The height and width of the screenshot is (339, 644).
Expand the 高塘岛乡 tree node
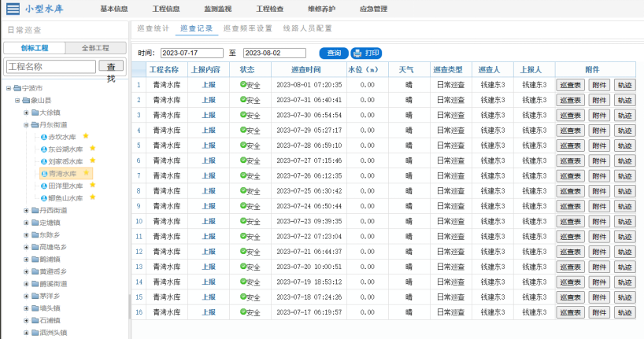(26, 247)
